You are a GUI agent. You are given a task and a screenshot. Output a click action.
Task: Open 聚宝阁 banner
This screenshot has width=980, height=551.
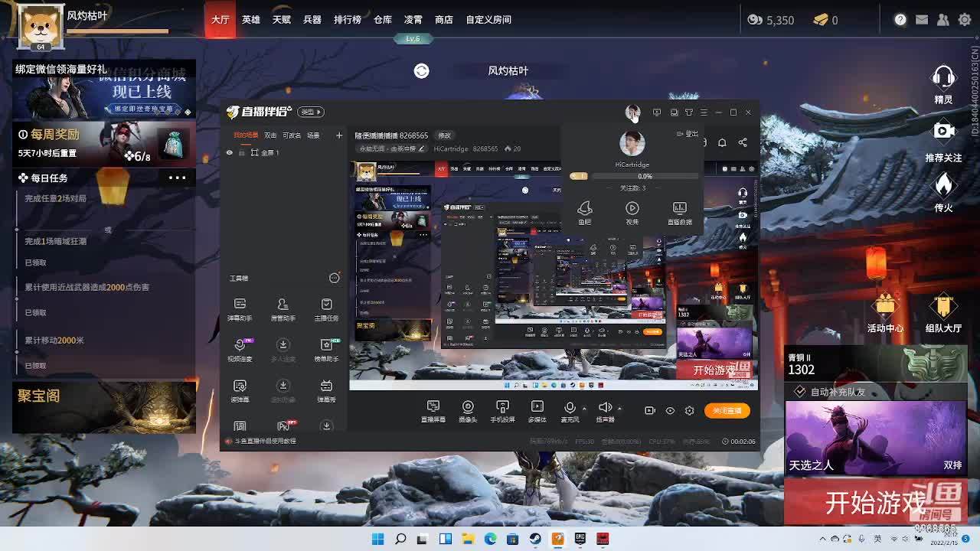(x=104, y=407)
